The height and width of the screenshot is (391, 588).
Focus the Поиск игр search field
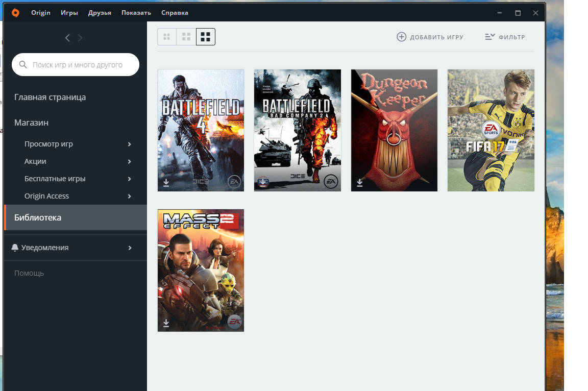point(76,64)
